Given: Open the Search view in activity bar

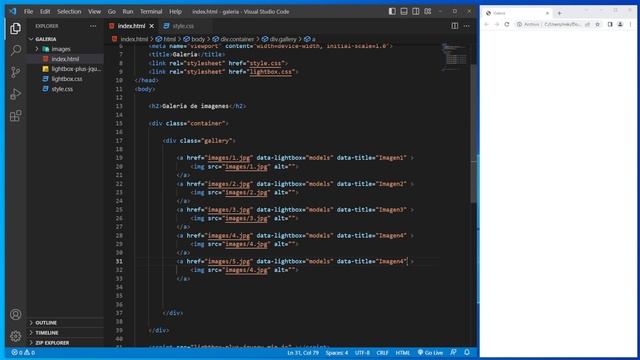Looking at the screenshot, I should coord(16,50).
